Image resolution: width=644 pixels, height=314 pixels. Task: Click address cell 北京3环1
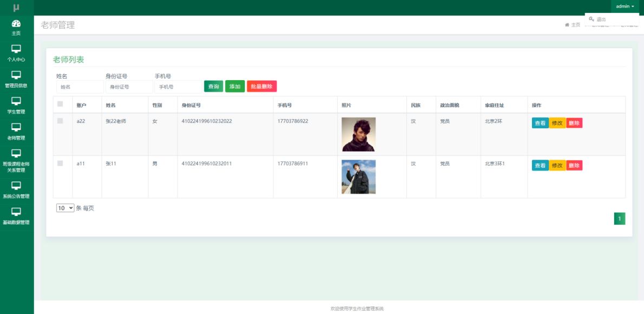pos(495,163)
